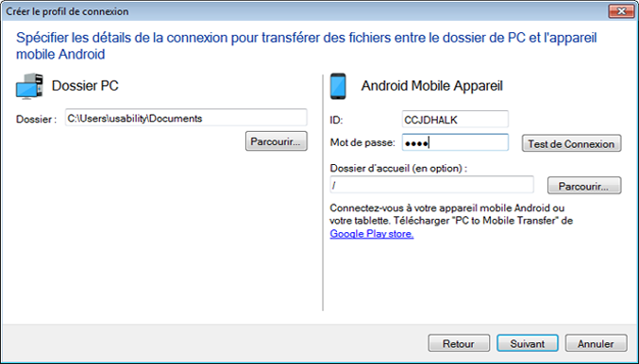Click the Dossier d'accueil (en option) label
The width and height of the screenshot is (639, 364).
398,168
